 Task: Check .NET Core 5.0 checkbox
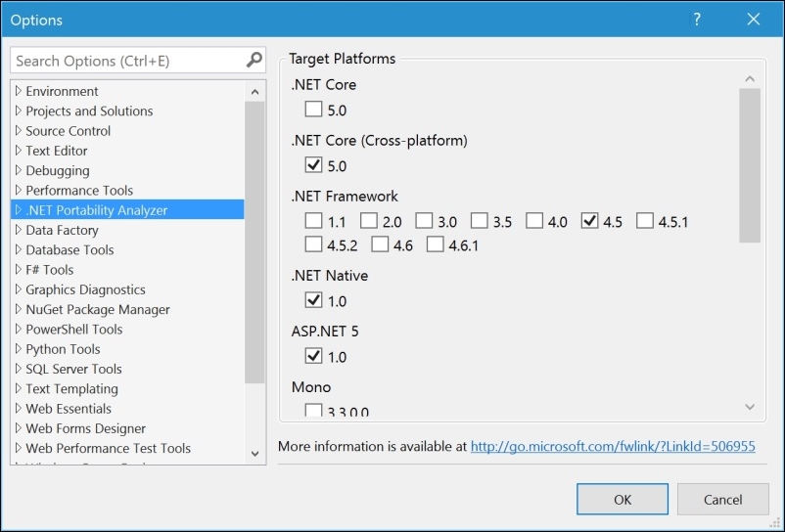coord(313,109)
